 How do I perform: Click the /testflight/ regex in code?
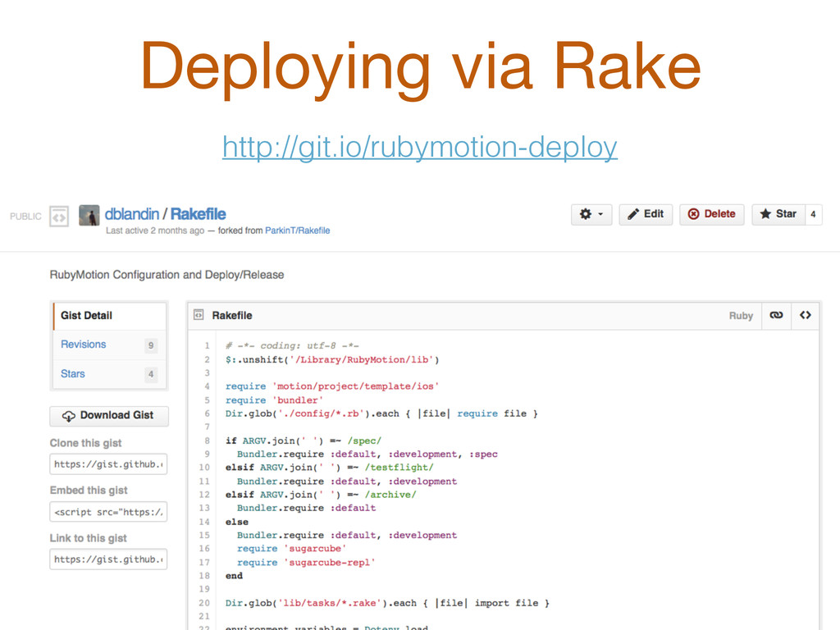coord(399,467)
